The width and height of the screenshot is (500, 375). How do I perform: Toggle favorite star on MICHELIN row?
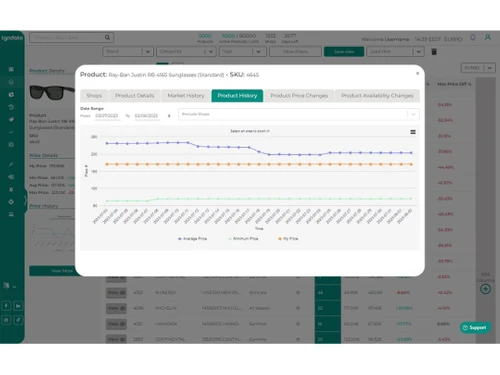tap(298, 308)
